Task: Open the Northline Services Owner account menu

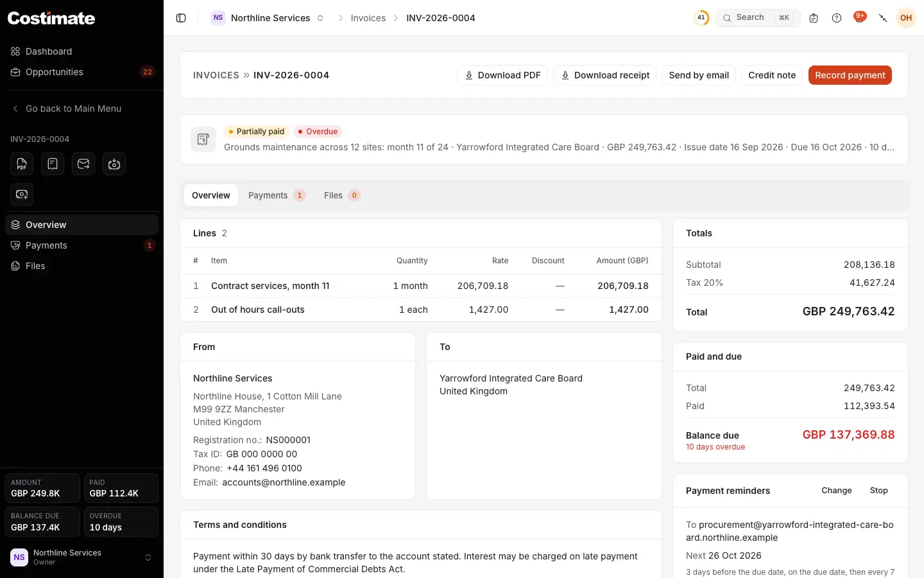Action: (x=81, y=557)
